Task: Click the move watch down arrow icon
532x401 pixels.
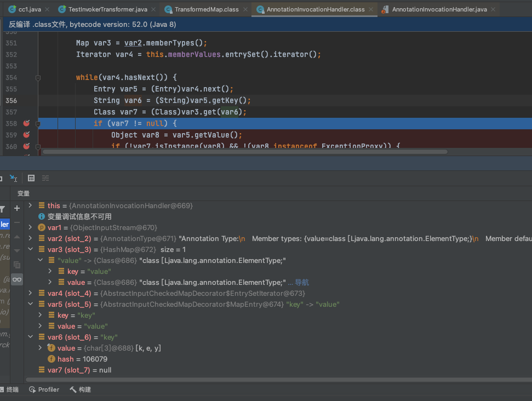Action: tap(17, 251)
